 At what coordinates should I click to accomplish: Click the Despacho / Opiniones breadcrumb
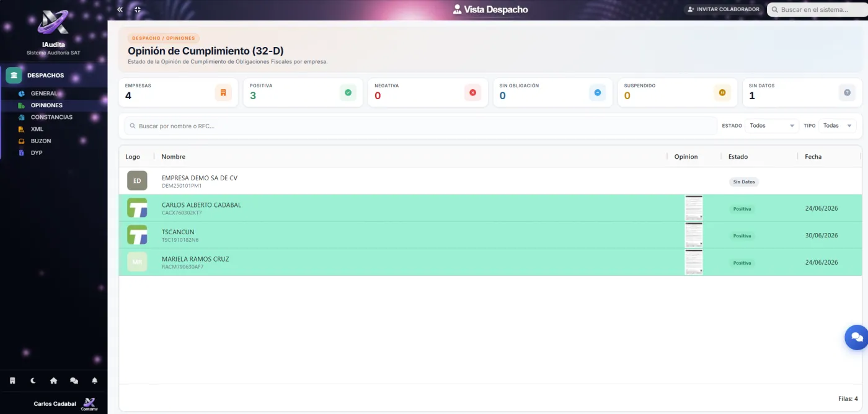tap(164, 38)
